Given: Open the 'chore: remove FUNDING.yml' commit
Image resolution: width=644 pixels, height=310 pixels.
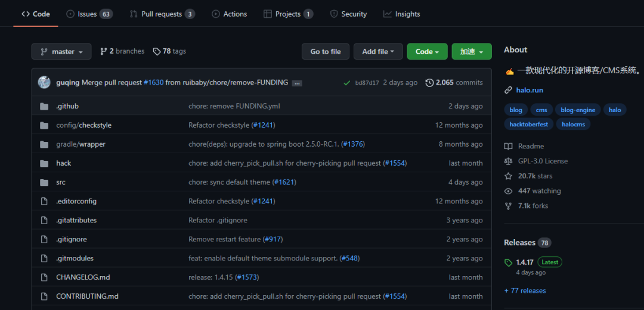Looking at the screenshot, I should (234, 106).
